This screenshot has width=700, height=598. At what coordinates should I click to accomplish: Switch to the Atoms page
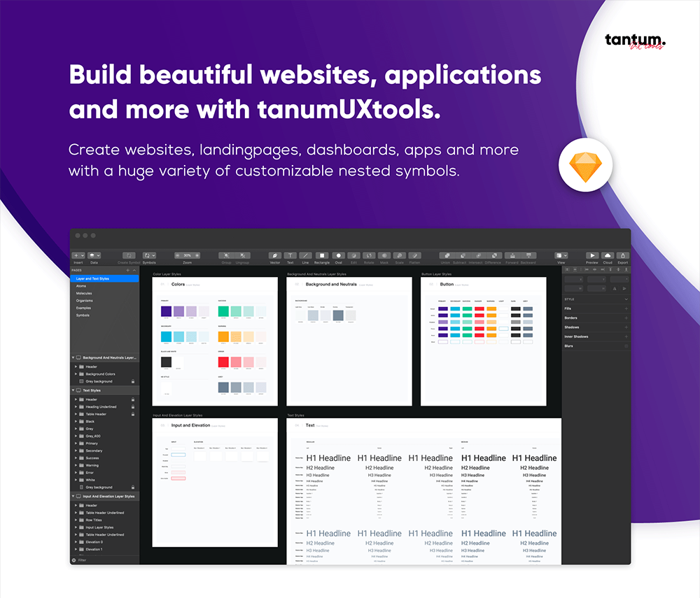point(82,286)
